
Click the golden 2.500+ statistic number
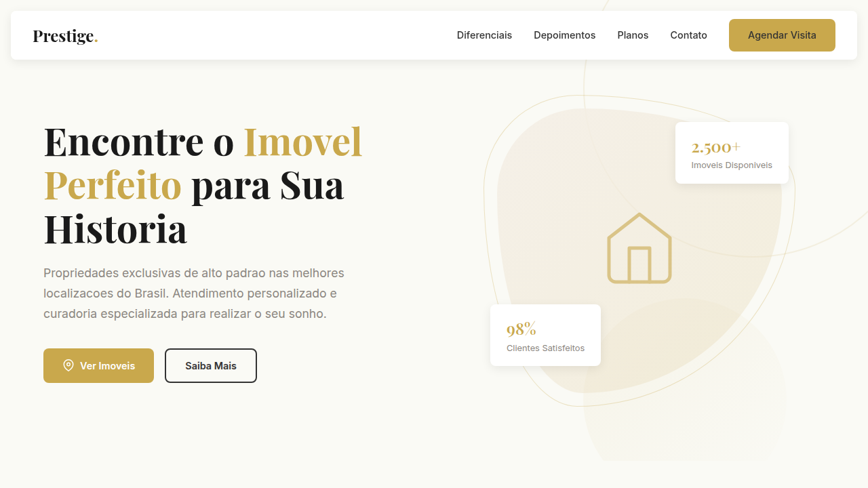click(x=715, y=146)
